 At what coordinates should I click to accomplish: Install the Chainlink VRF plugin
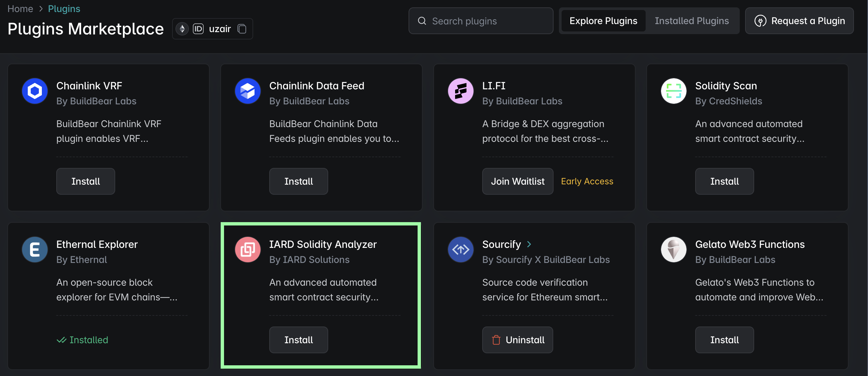click(x=86, y=181)
